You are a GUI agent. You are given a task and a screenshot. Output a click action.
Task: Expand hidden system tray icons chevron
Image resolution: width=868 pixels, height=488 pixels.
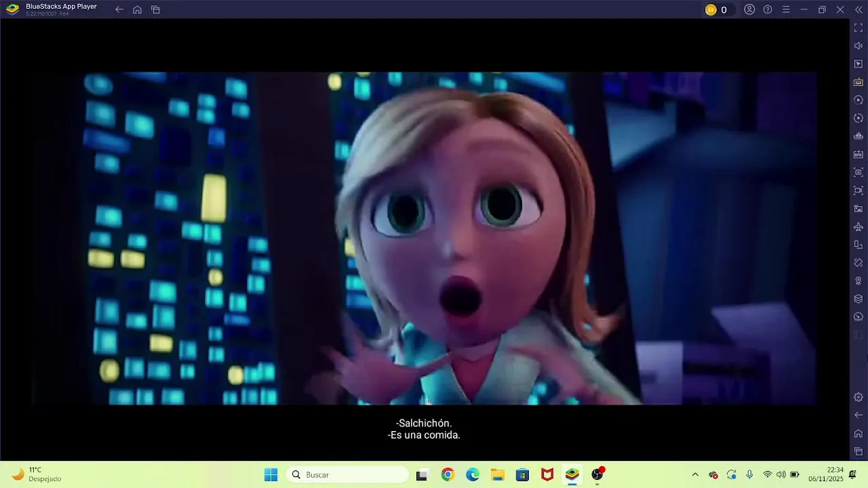pos(695,474)
